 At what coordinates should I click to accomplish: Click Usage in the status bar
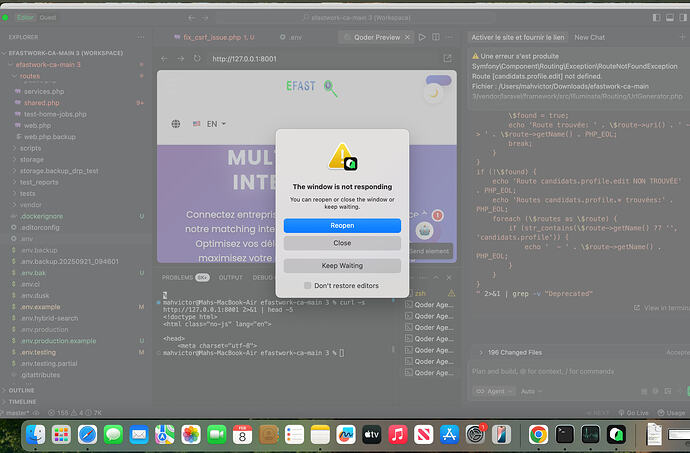(672, 413)
